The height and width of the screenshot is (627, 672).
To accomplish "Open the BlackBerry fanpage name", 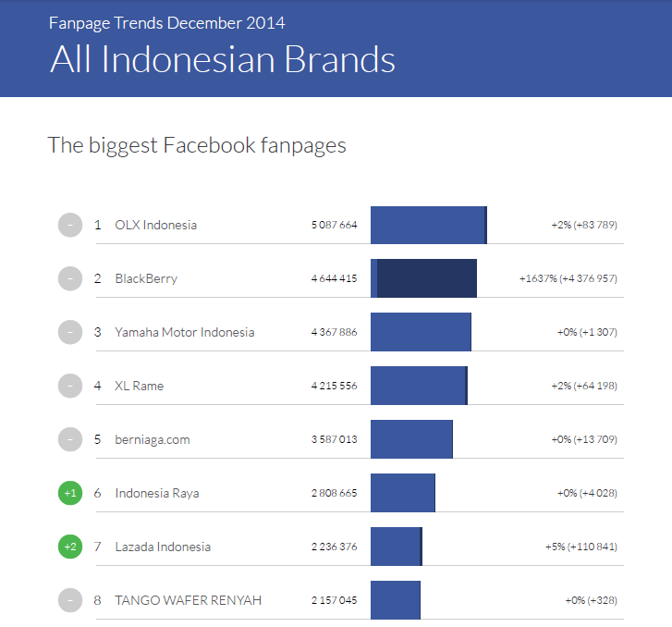I will [x=146, y=278].
